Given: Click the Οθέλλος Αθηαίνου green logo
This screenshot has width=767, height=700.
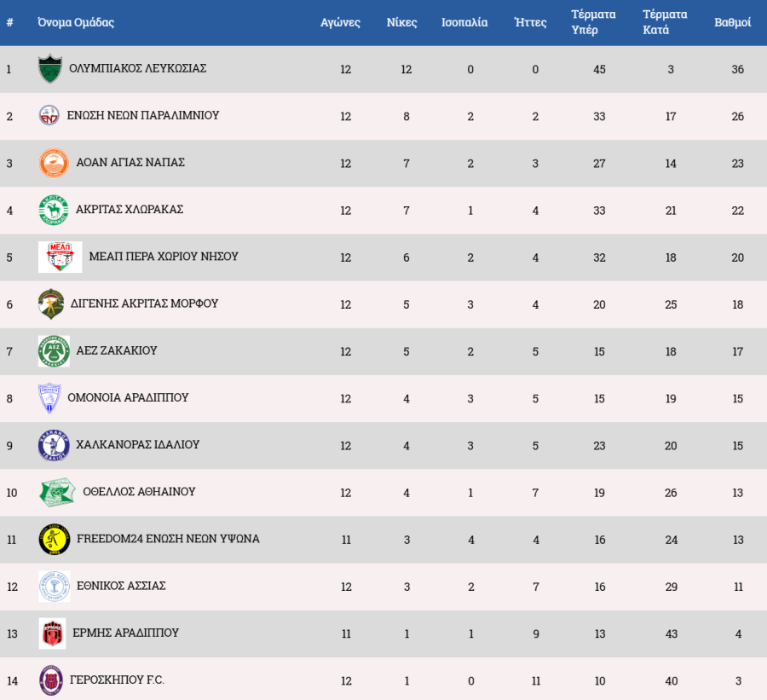Looking at the screenshot, I should pos(57,493).
